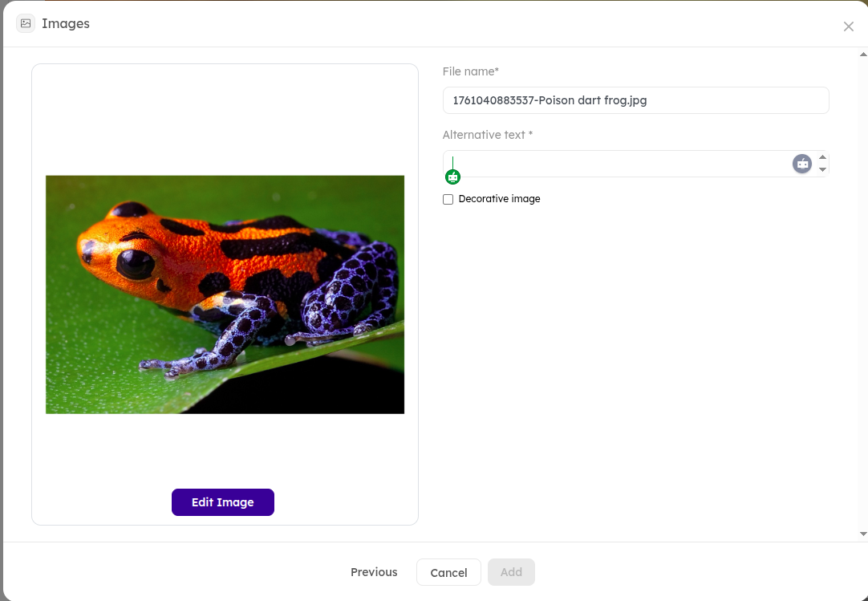This screenshot has height=601, width=868.
Task: Select the poison dart frog image preview
Action: (x=225, y=294)
